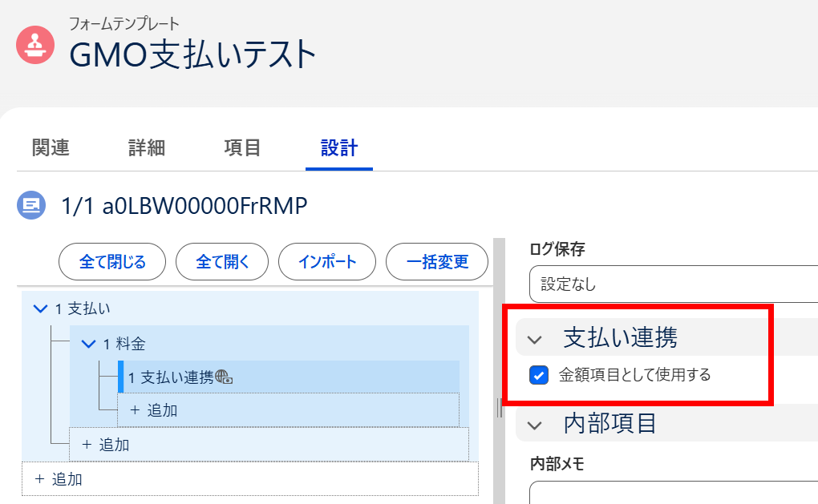Click the 一括変更 button
This screenshot has height=504, width=818.
[x=437, y=262]
